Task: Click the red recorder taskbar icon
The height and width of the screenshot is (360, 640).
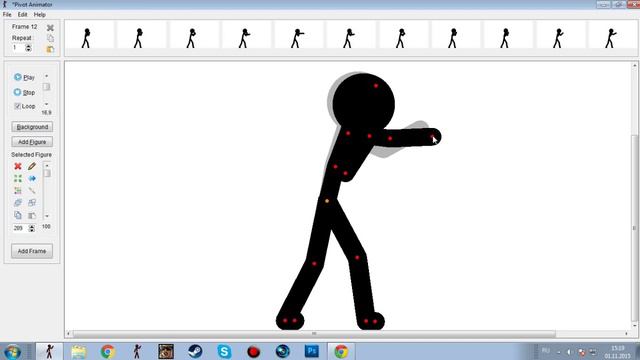Action: pyautogui.click(x=253, y=351)
